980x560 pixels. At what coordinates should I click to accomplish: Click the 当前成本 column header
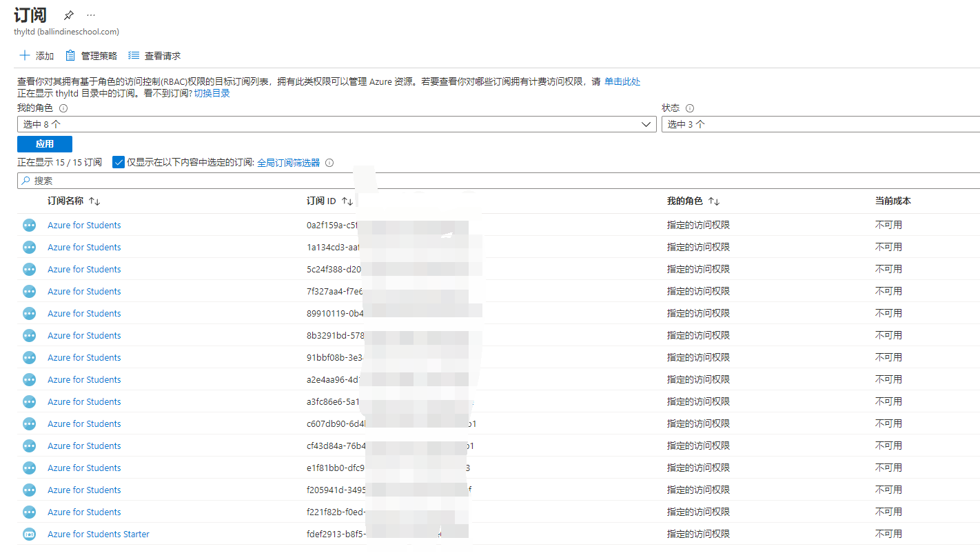pyautogui.click(x=893, y=201)
